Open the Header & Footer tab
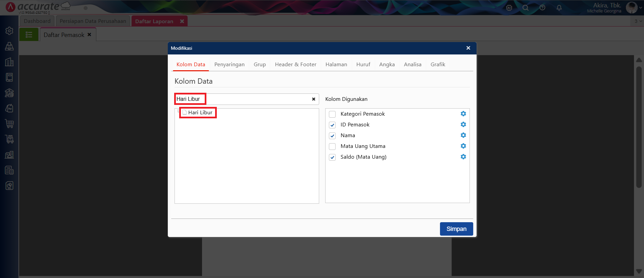 [295, 64]
